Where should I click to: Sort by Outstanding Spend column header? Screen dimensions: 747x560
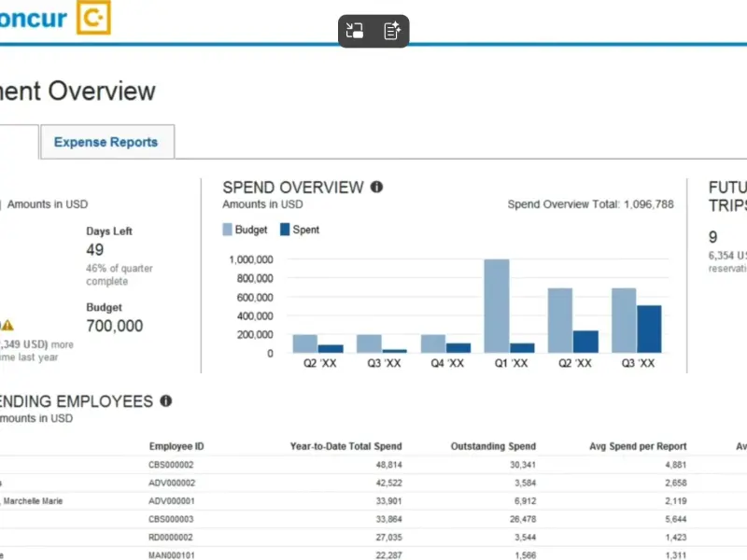493,447
